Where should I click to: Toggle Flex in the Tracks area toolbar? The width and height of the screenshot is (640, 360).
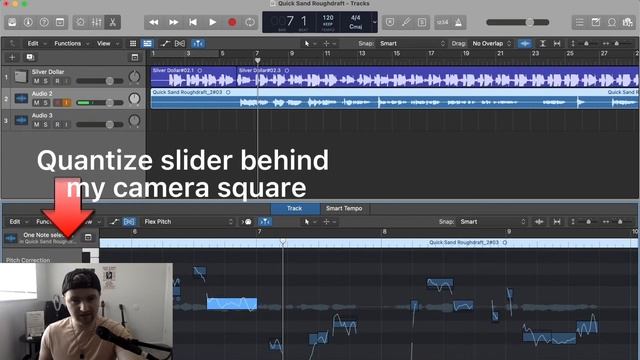pyautogui.click(x=180, y=43)
